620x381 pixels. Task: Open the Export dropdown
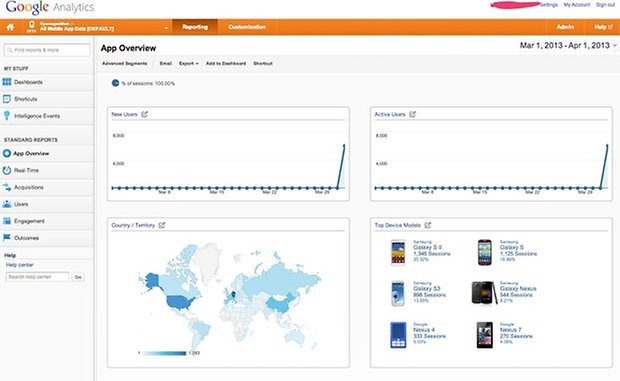click(189, 63)
